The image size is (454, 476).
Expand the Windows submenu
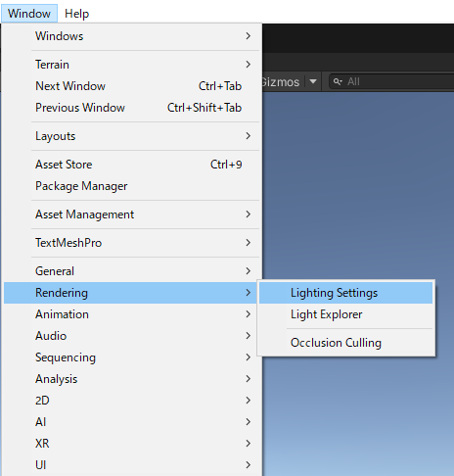[x=131, y=36]
